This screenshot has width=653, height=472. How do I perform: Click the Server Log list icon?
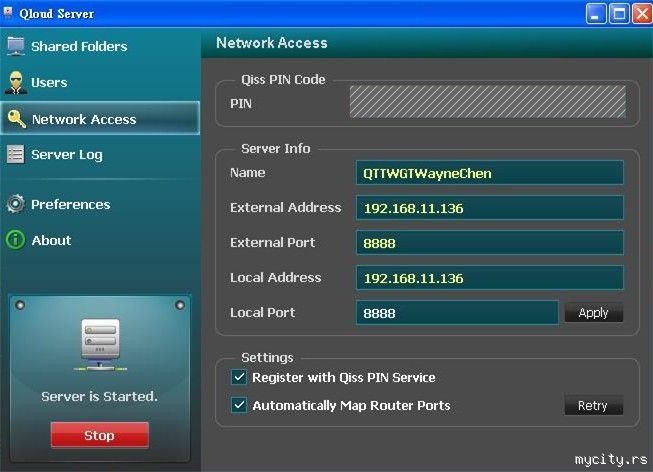[x=15, y=154]
